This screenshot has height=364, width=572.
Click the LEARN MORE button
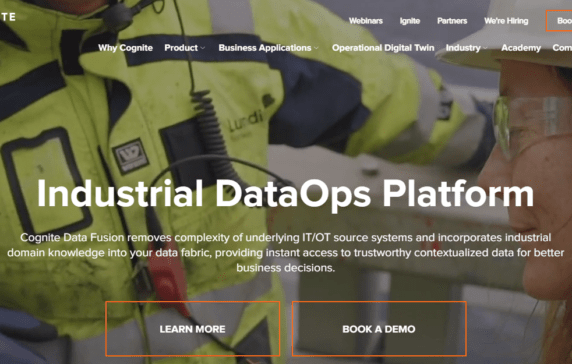coord(193,329)
